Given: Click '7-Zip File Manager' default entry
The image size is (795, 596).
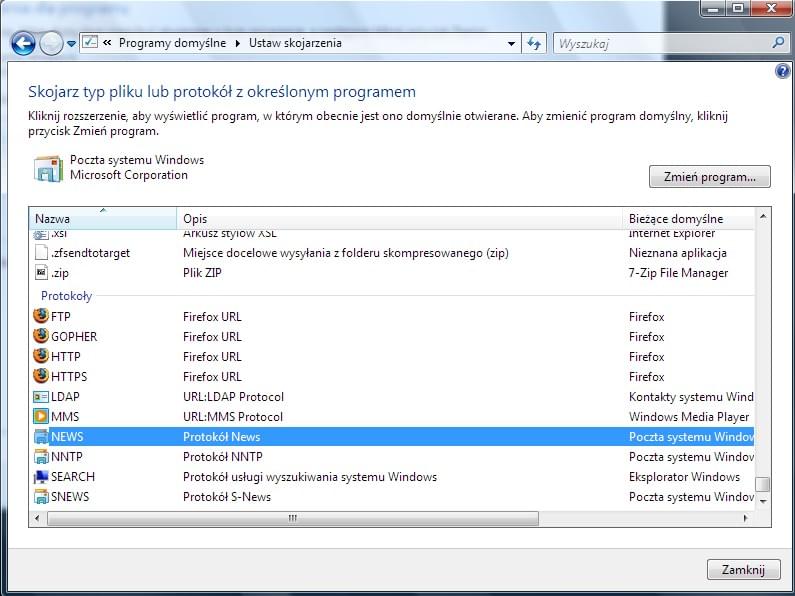Looking at the screenshot, I should coord(678,273).
